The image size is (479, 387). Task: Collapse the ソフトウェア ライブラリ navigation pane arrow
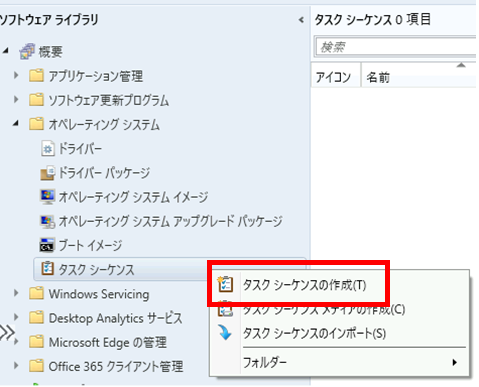point(301,20)
